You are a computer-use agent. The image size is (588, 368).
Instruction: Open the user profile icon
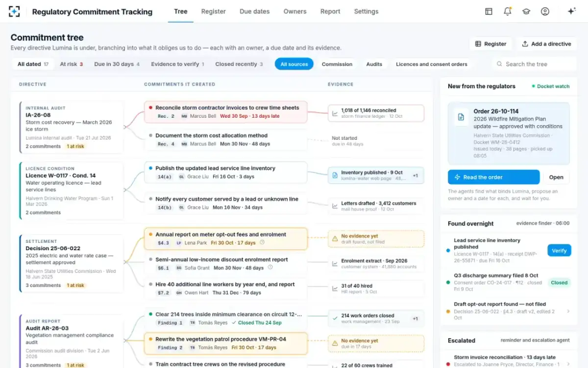[545, 11]
